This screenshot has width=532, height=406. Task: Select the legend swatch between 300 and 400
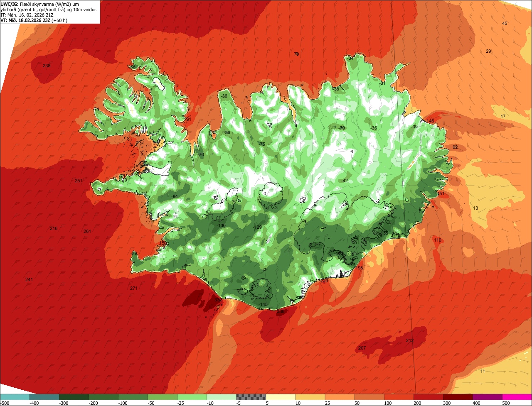[x=458, y=397]
